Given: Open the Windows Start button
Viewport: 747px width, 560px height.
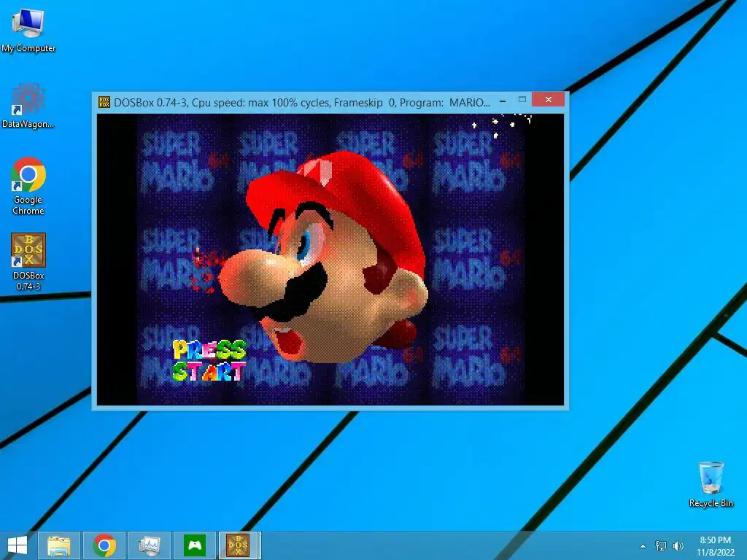Looking at the screenshot, I should [18, 545].
